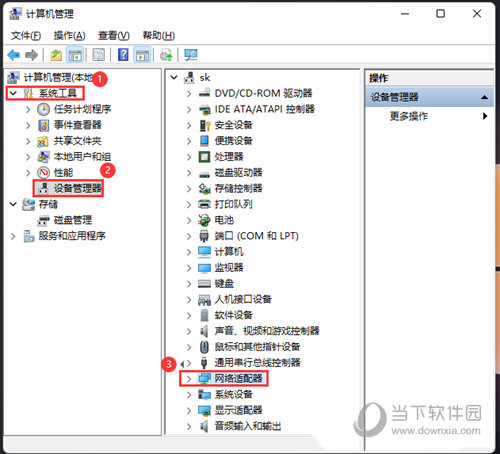
Task: Expand the 磁盘驱动器 category arrow
Action: pyautogui.click(x=189, y=173)
